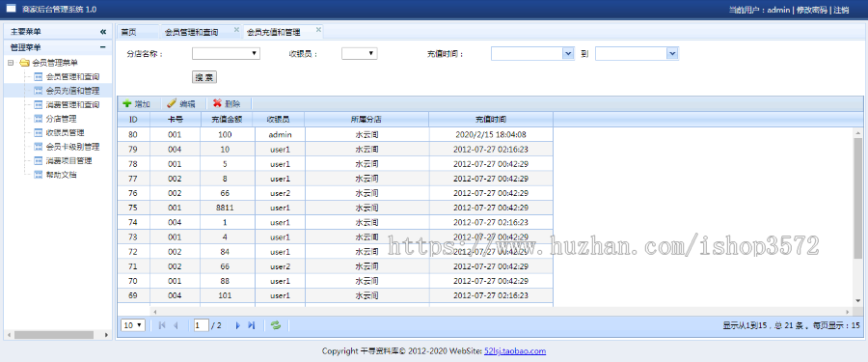Click the red X 删除 icon
868x362 pixels.
tap(217, 103)
